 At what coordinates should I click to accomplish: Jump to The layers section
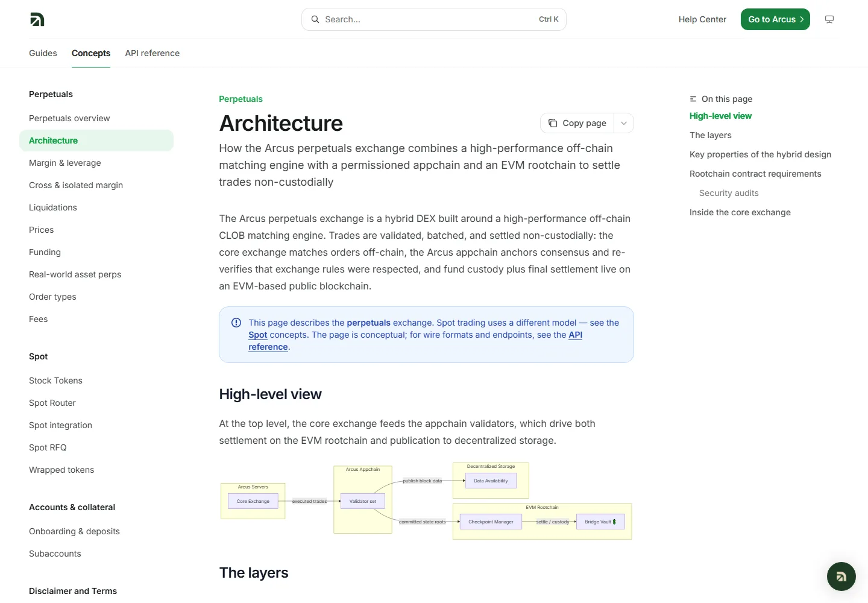[711, 135]
